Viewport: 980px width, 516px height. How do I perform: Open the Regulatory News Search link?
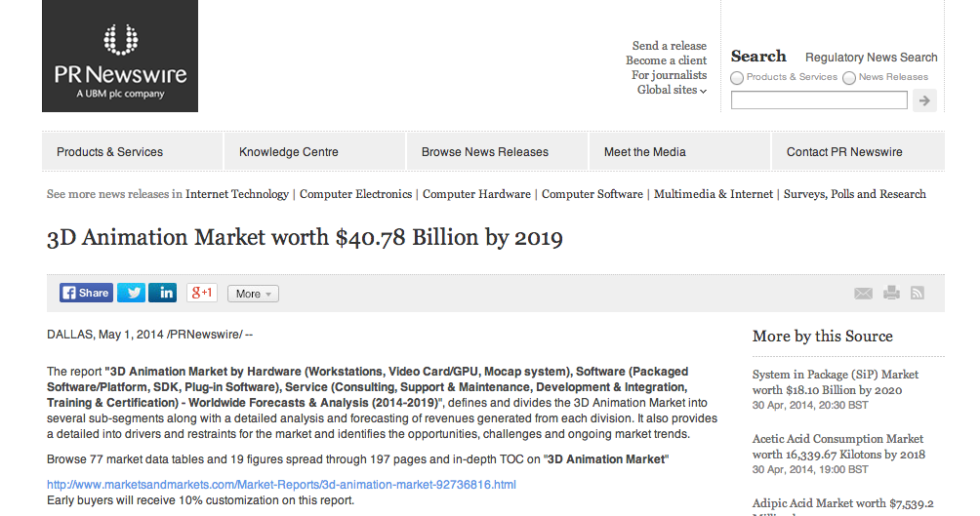click(x=871, y=58)
